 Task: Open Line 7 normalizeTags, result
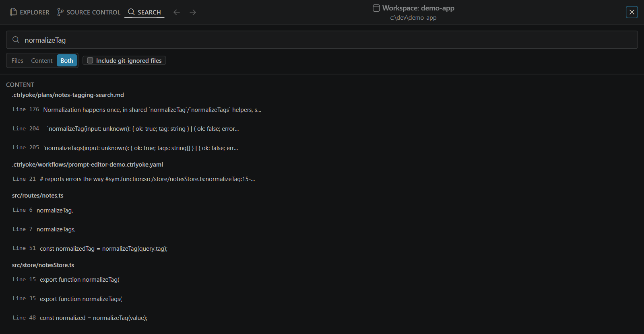44,229
